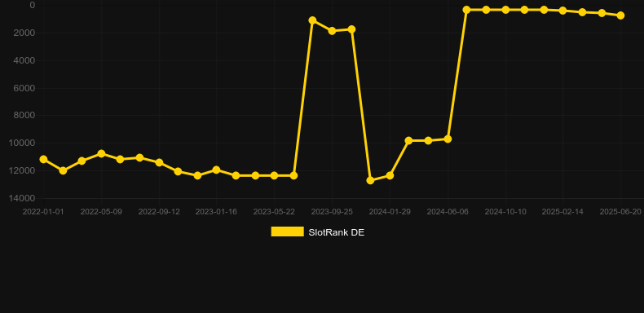Click the lowest data point below 12000
Image resolution: width=644 pixels, height=313 pixels.
[370, 180]
